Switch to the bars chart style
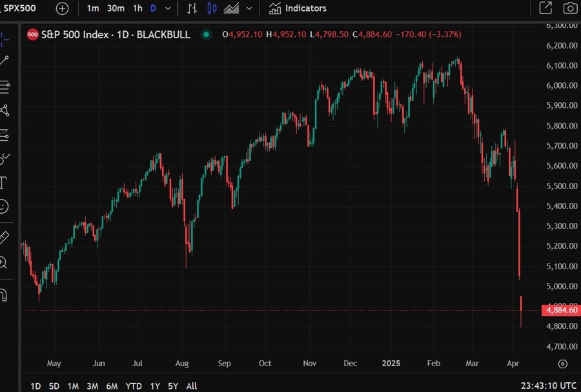The height and width of the screenshot is (392, 581). coord(192,8)
